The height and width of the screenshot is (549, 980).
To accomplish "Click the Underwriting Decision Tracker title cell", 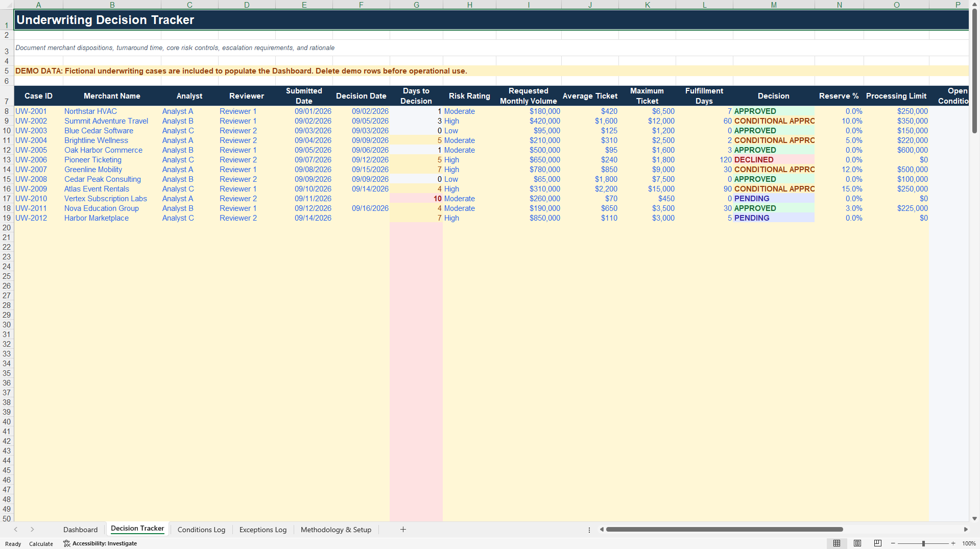I will [491, 20].
